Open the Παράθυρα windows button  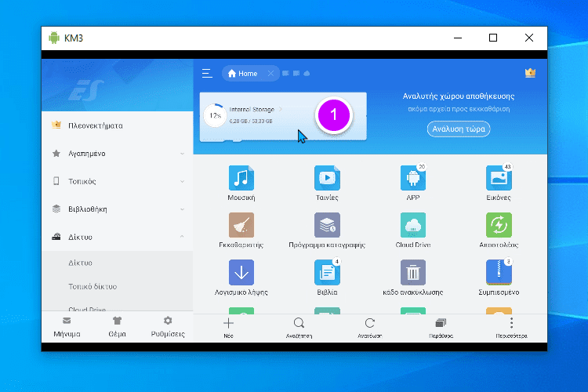pyautogui.click(x=441, y=328)
